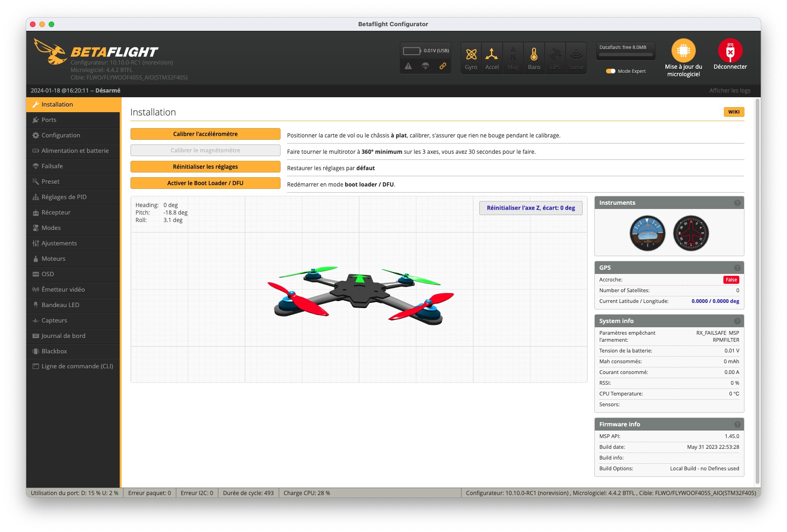Click the Build date value
The height and width of the screenshot is (532, 787).
coord(713,447)
